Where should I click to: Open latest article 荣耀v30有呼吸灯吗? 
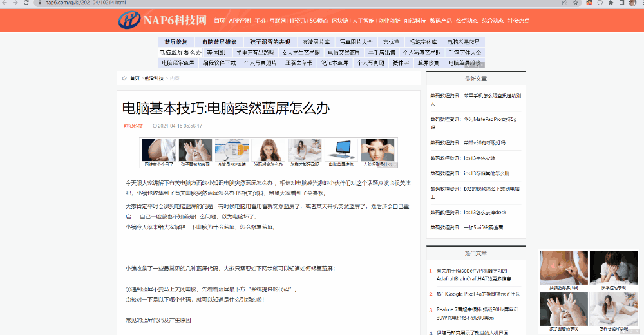pos(468,143)
